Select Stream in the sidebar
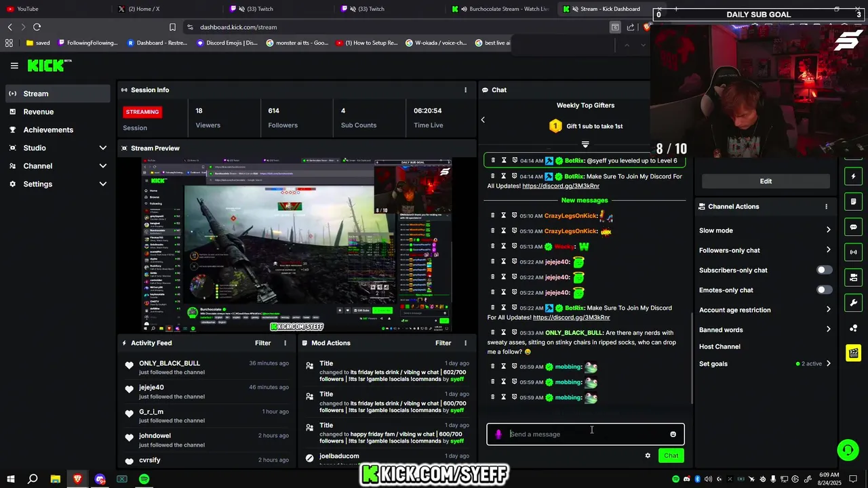 click(57, 94)
